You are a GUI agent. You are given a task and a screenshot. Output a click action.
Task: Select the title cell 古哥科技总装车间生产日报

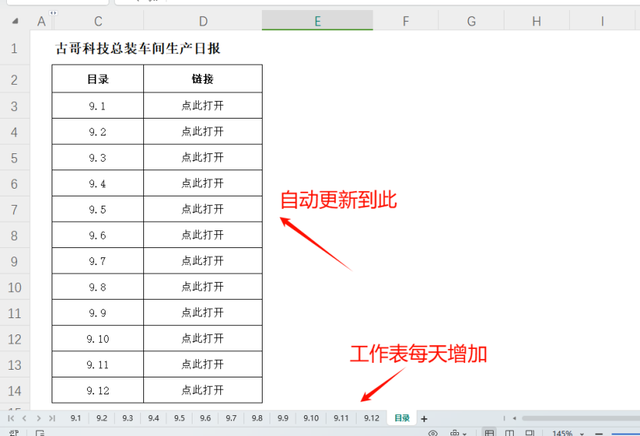(x=138, y=49)
